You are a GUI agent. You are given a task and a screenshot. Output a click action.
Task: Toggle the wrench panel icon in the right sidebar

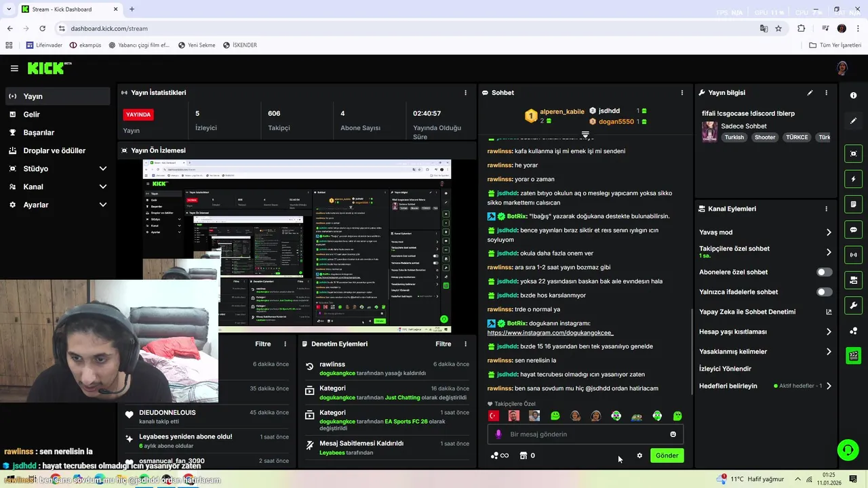(854, 305)
